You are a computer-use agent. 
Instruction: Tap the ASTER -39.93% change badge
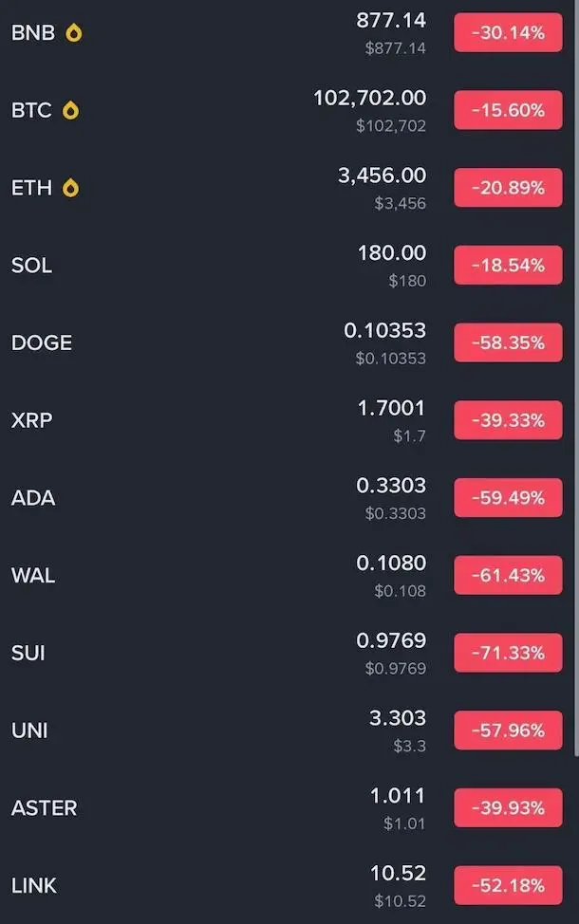(508, 808)
